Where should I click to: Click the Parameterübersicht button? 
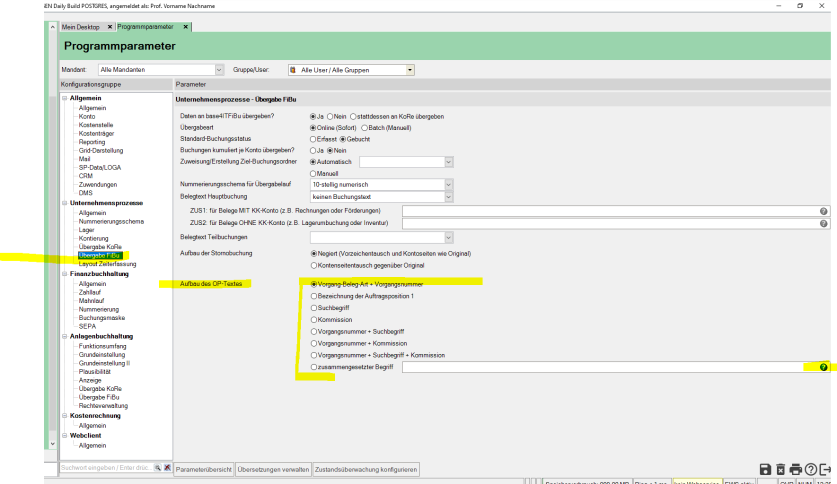tap(204, 469)
